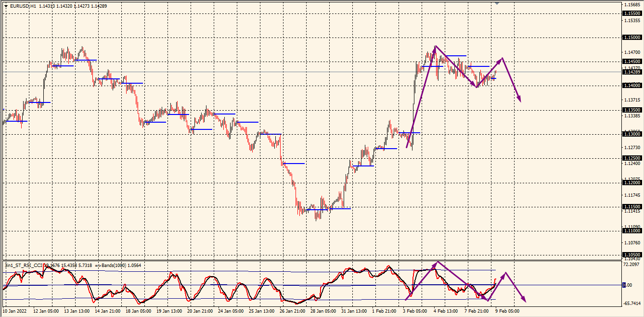
Task: Click the 1.15000 price level label
Action: point(631,38)
